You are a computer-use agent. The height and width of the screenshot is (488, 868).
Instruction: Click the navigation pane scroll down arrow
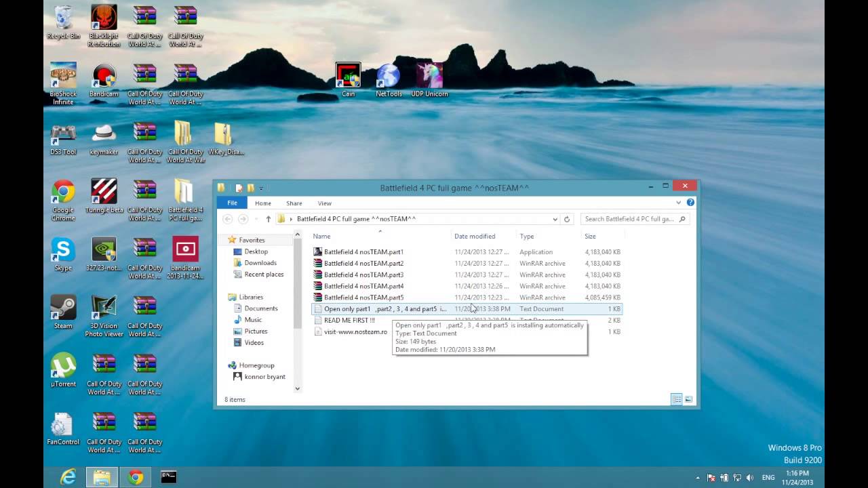click(297, 389)
